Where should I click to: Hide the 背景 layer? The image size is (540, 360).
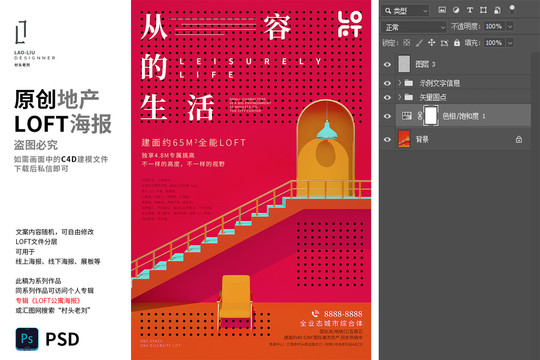point(387,140)
